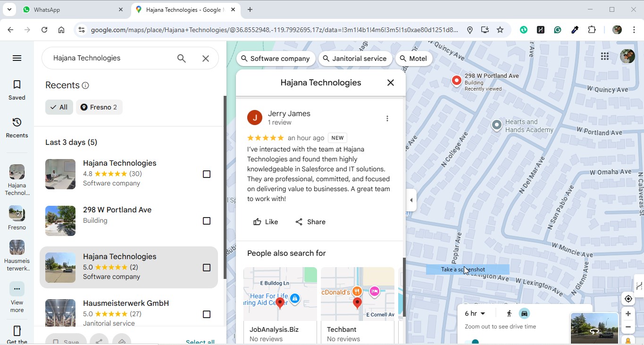Click the show your location icon
644x345 pixels.
[628, 299]
